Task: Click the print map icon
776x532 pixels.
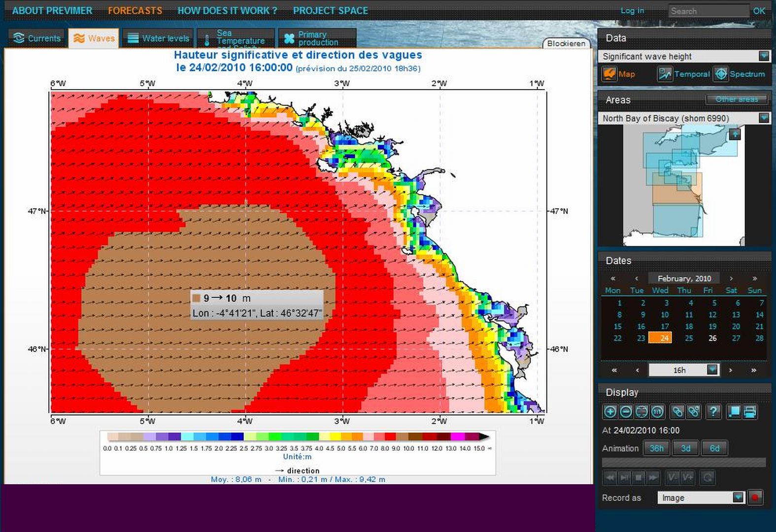Action: (750, 412)
